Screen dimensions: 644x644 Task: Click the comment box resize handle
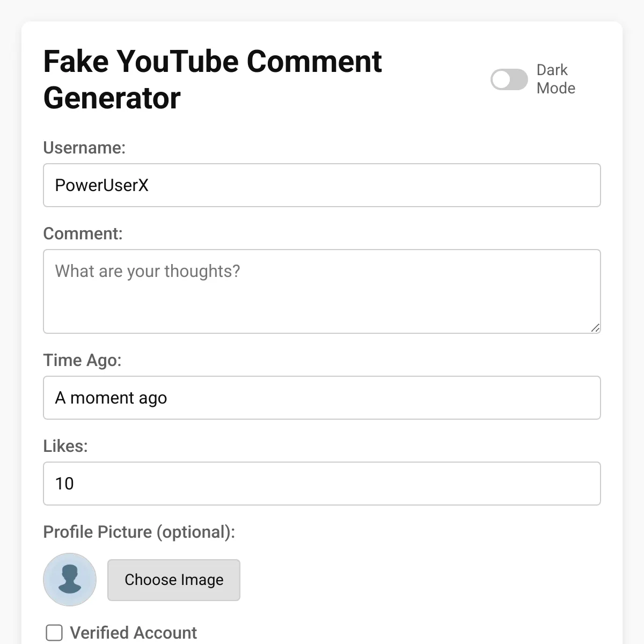[595, 328]
